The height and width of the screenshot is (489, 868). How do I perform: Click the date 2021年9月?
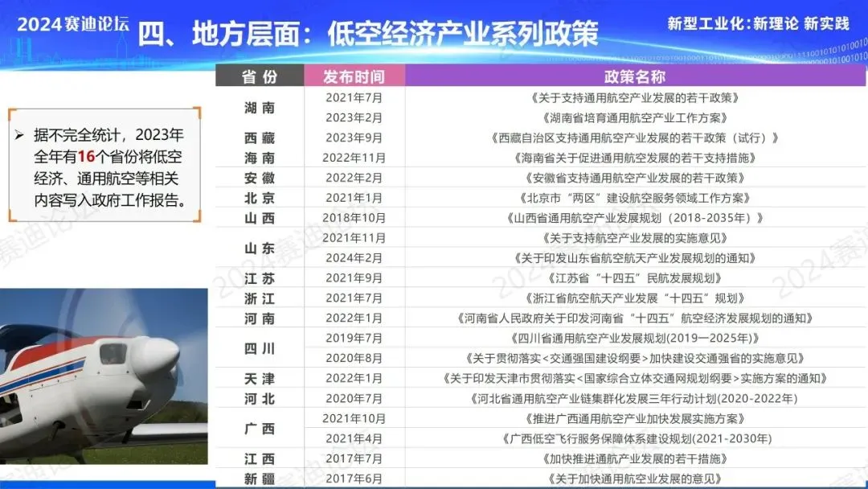354,277
